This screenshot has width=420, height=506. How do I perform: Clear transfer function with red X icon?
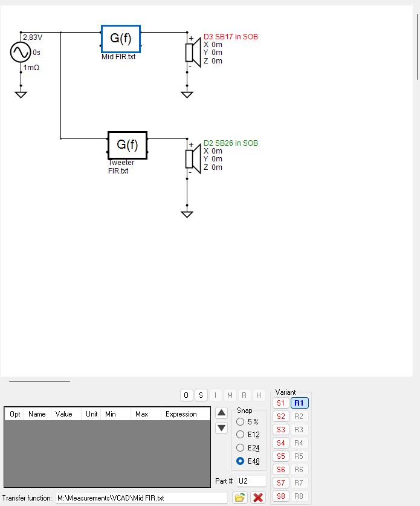[258, 498]
